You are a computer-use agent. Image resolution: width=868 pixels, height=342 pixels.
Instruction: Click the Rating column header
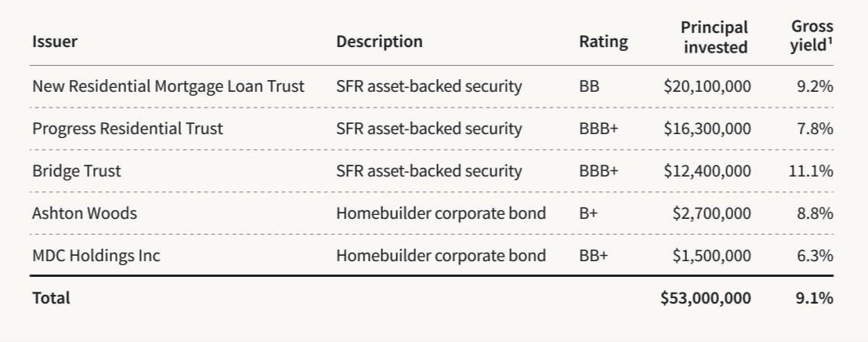click(603, 42)
